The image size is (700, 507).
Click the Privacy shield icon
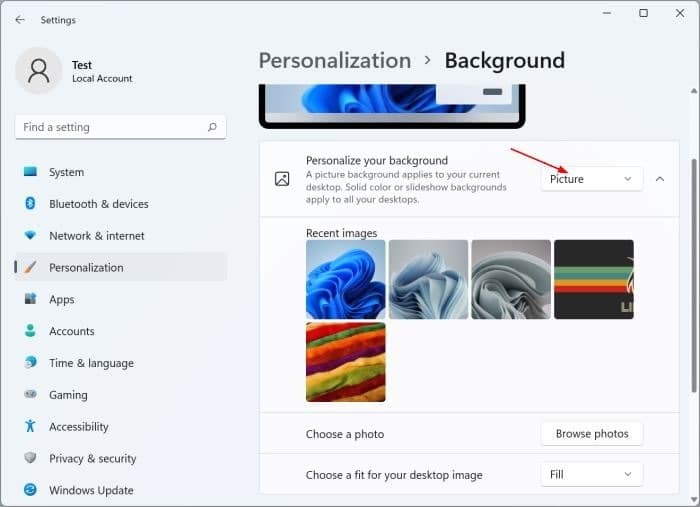(30, 458)
